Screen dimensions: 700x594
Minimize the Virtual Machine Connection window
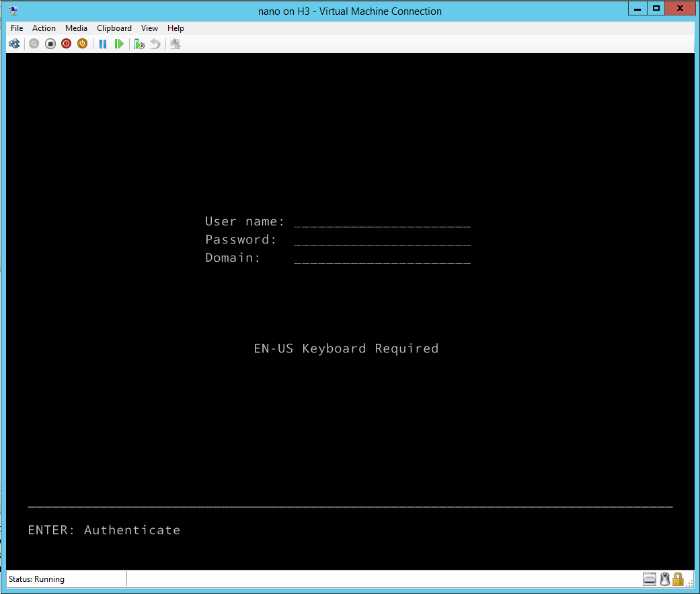(637, 9)
